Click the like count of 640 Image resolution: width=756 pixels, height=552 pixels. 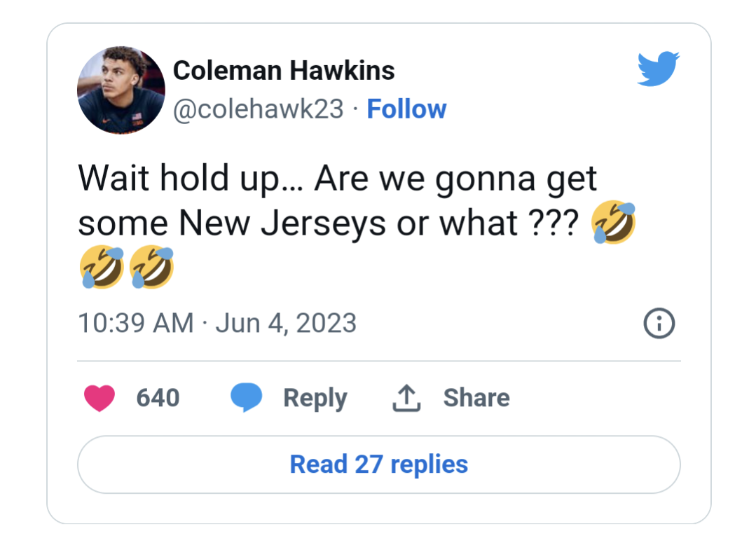tap(158, 397)
